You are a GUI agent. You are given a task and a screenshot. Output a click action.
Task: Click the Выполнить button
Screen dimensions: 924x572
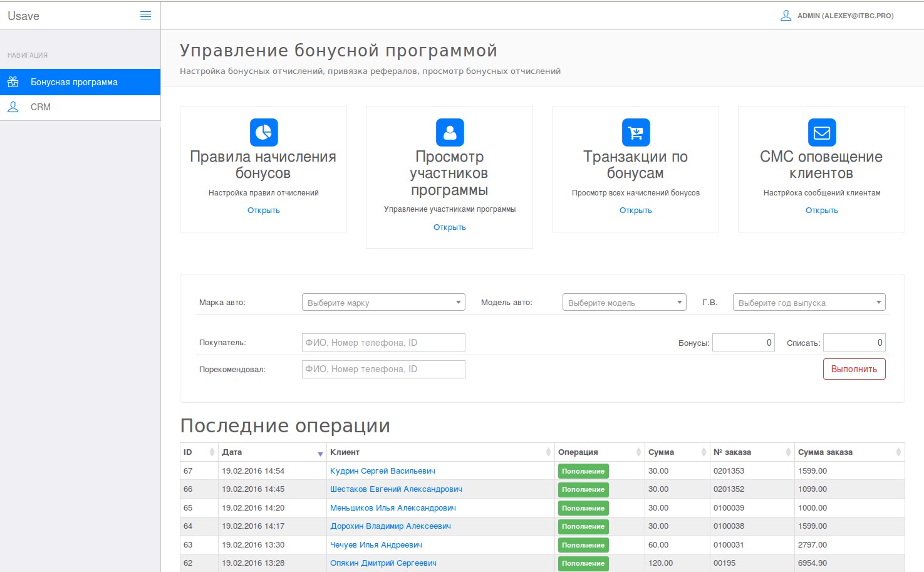[x=854, y=369]
